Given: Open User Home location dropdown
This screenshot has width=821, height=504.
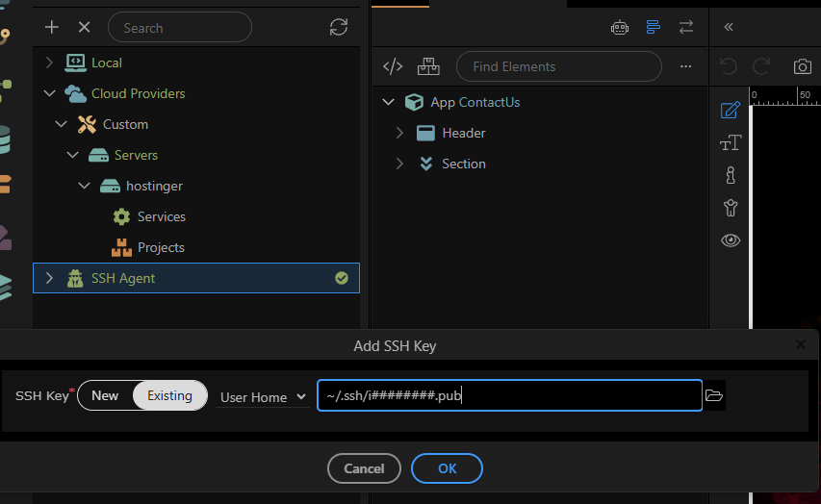Looking at the screenshot, I should 263,397.
